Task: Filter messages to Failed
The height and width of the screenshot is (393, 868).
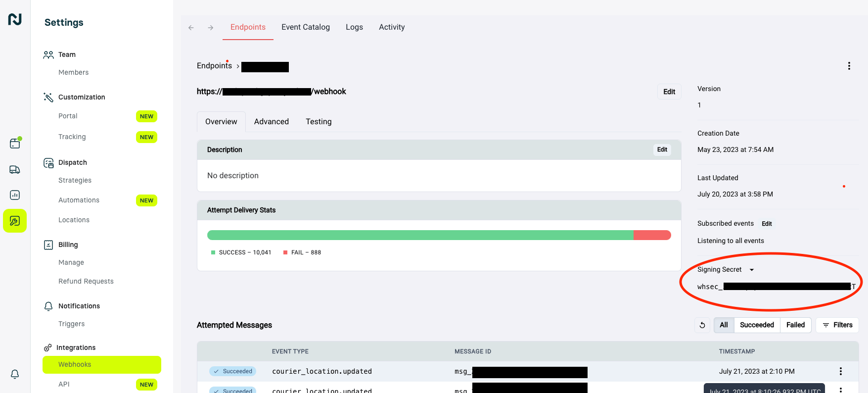Action: point(795,325)
